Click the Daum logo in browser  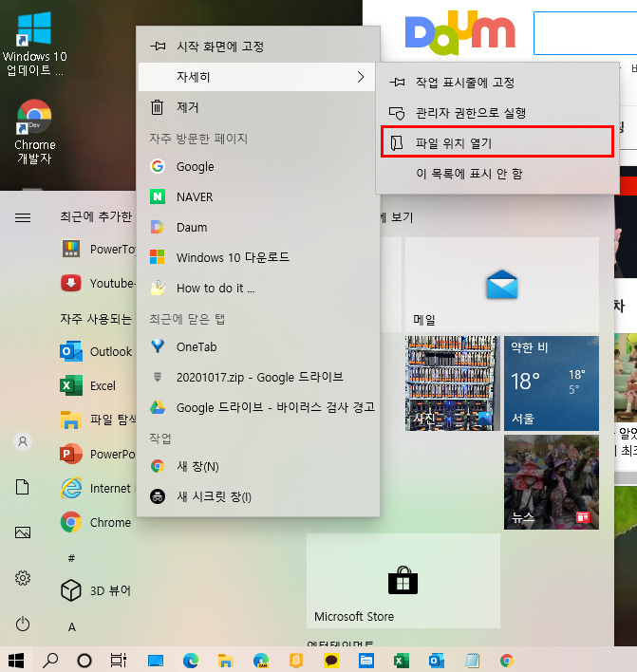tap(460, 32)
